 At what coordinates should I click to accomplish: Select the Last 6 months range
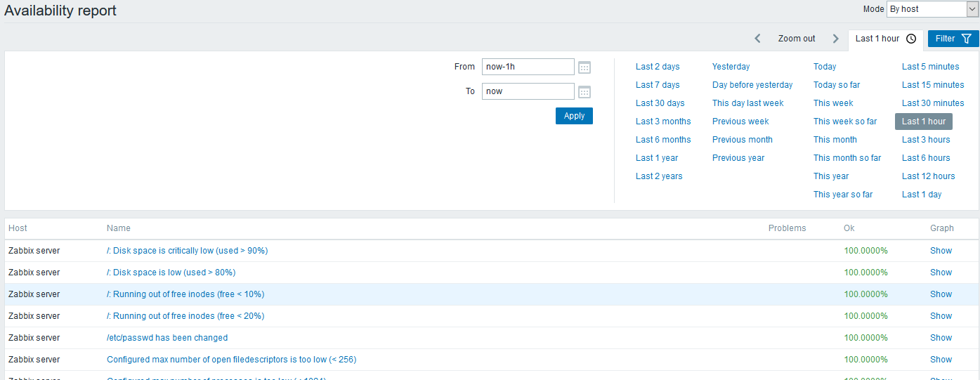(x=663, y=140)
